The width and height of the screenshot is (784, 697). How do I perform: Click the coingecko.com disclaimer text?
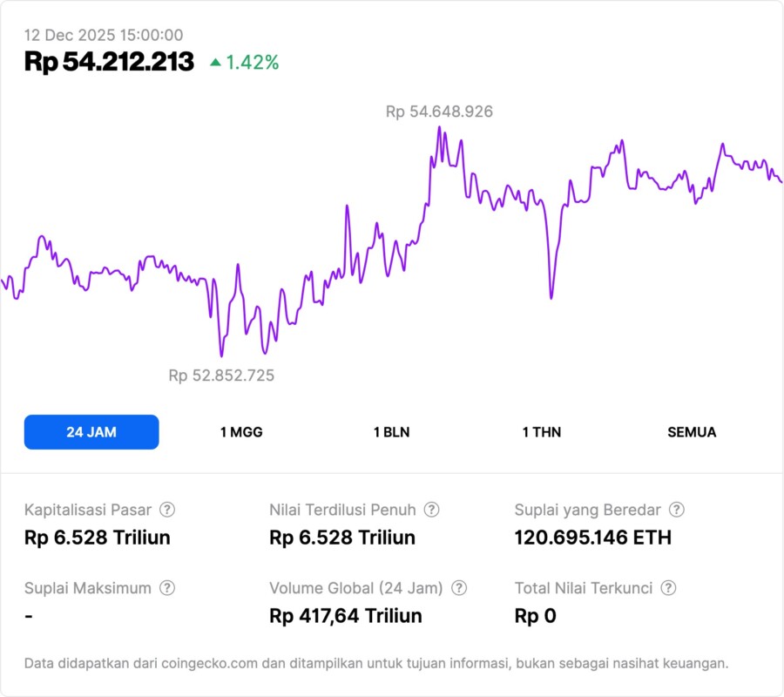[376, 663]
